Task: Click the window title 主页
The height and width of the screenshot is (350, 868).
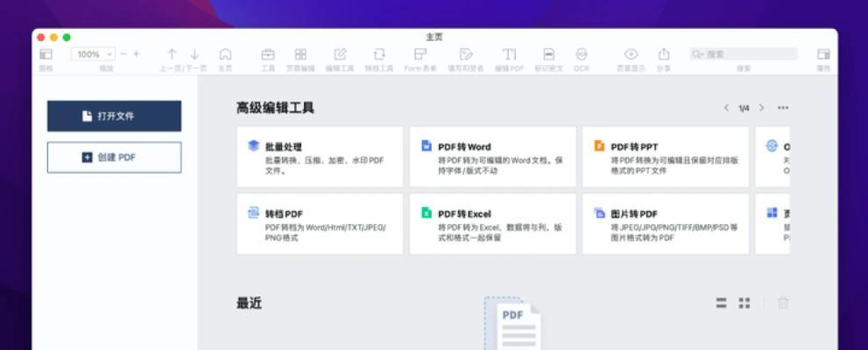Action: pos(434,38)
